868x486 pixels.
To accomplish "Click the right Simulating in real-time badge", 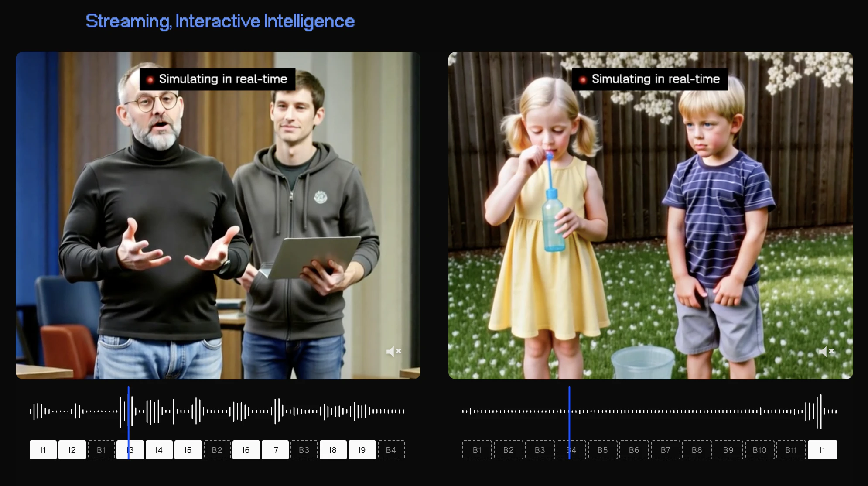I will point(650,79).
